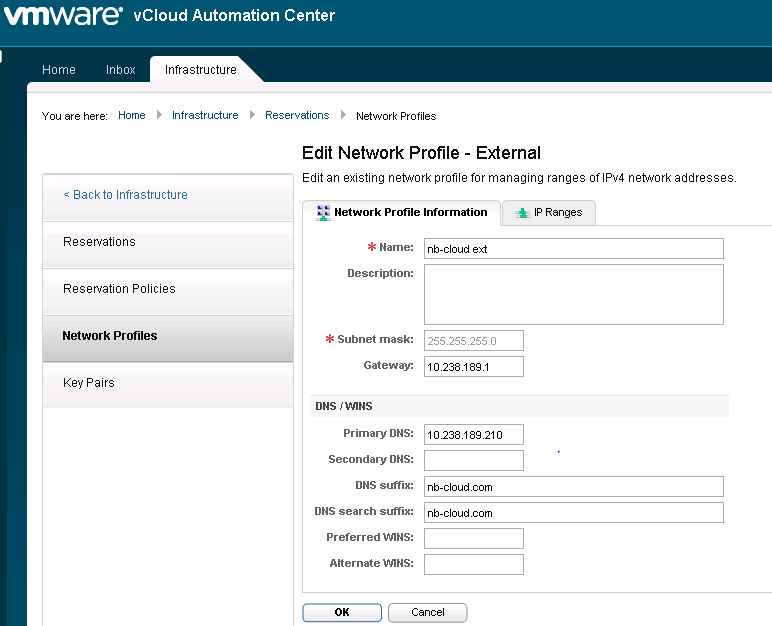Click the Primary DNS field

point(474,435)
